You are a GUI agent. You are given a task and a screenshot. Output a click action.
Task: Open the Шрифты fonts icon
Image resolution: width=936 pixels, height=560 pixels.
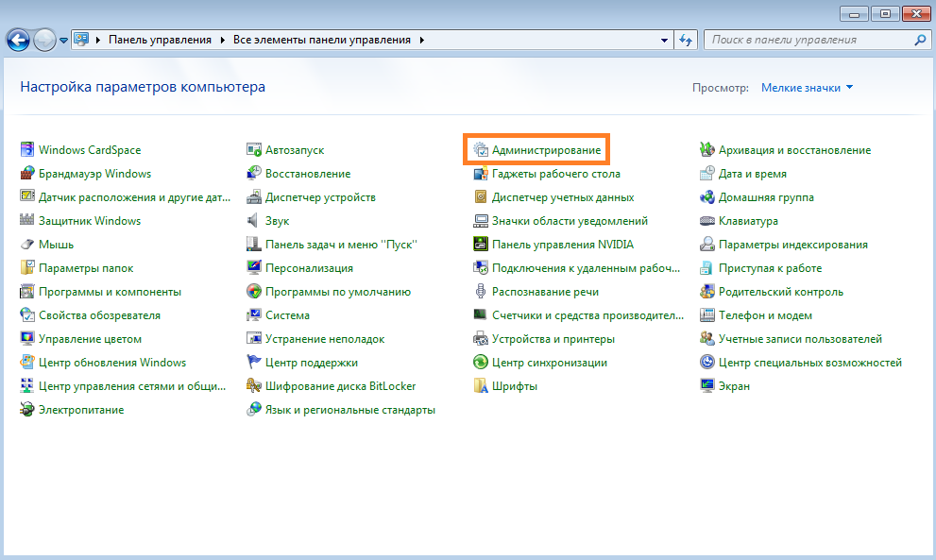click(481, 385)
